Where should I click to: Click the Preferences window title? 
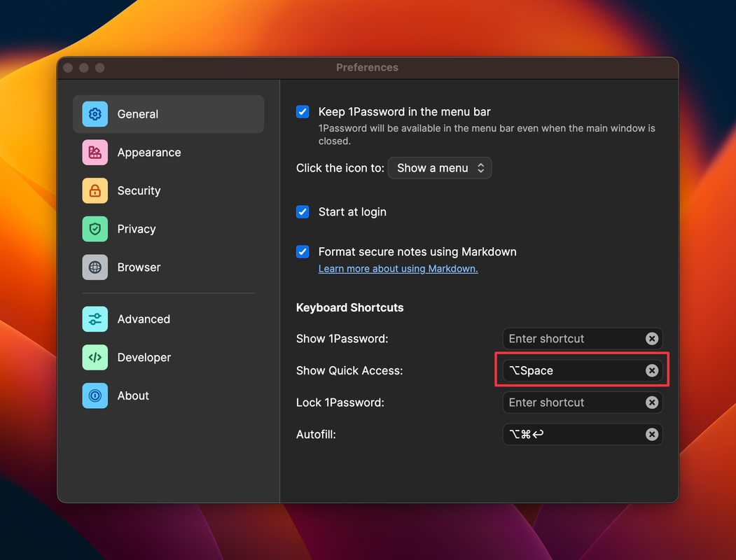tap(367, 67)
